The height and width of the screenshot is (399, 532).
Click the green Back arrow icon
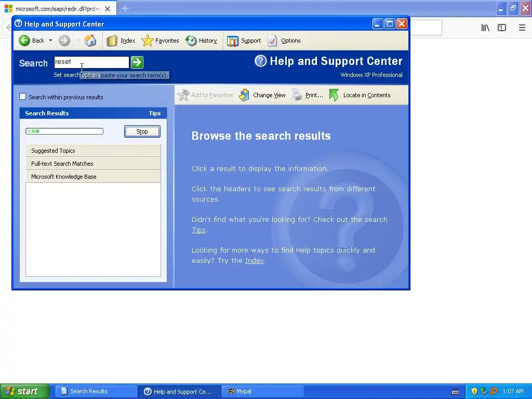pos(24,41)
